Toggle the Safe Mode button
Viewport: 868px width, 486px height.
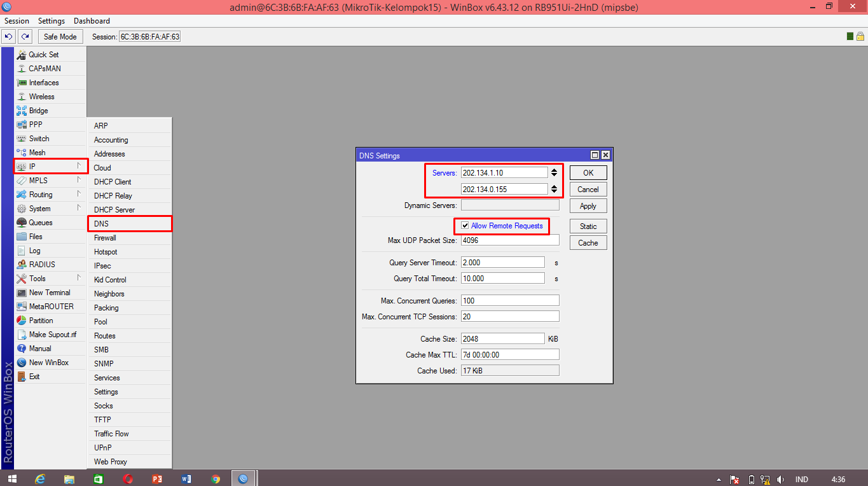60,37
